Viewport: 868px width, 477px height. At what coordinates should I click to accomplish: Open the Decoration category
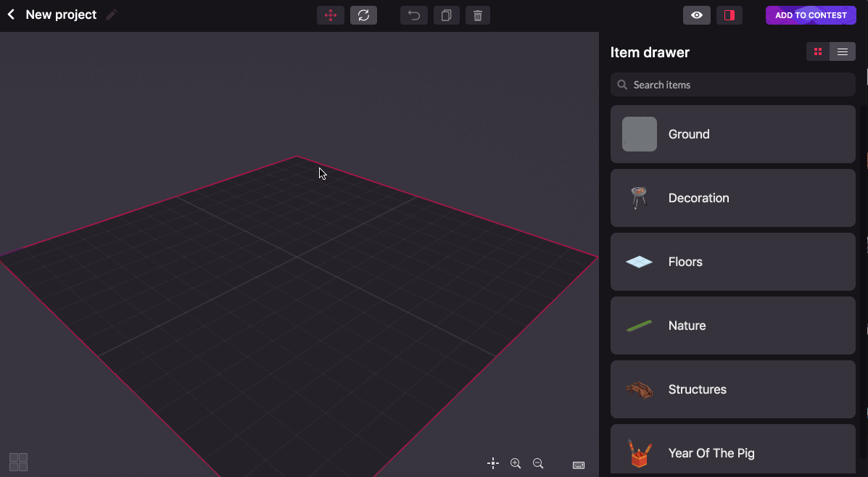(733, 198)
